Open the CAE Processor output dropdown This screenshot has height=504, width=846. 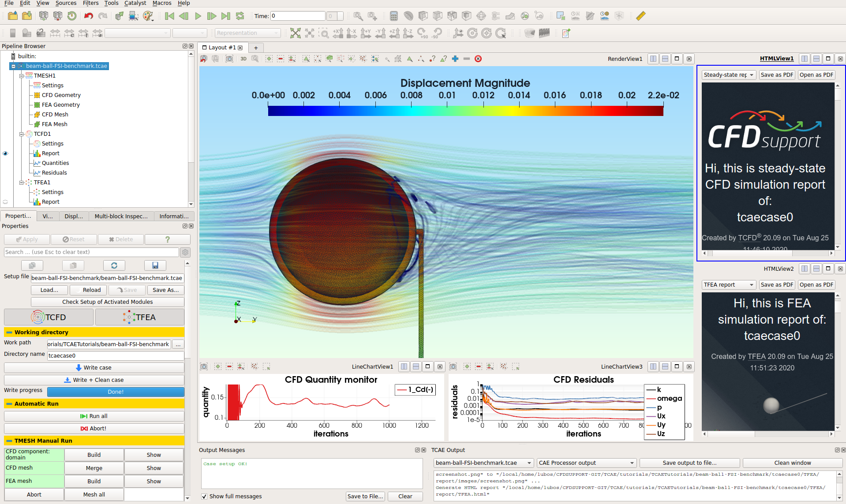click(x=586, y=463)
